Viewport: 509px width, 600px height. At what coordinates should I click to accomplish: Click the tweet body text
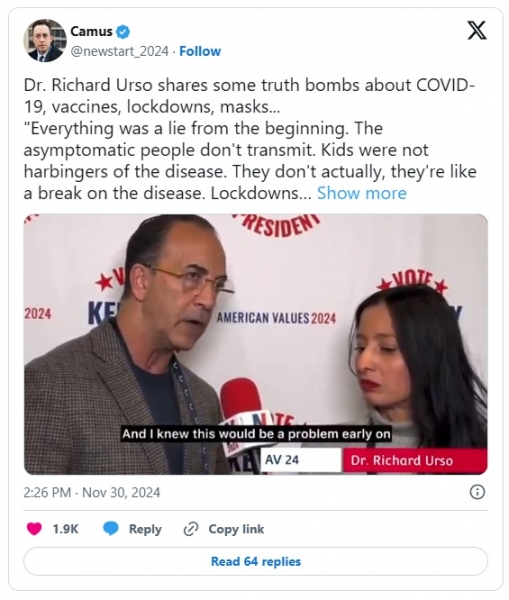coord(251,139)
